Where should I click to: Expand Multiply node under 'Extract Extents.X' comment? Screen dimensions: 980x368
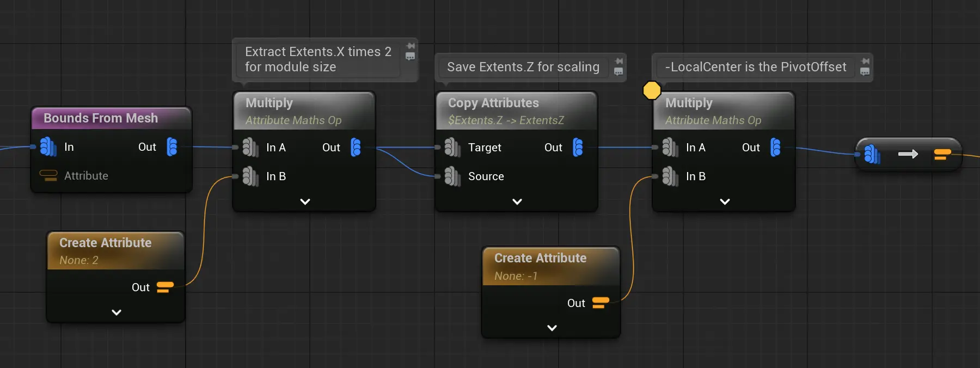tap(305, 201)
